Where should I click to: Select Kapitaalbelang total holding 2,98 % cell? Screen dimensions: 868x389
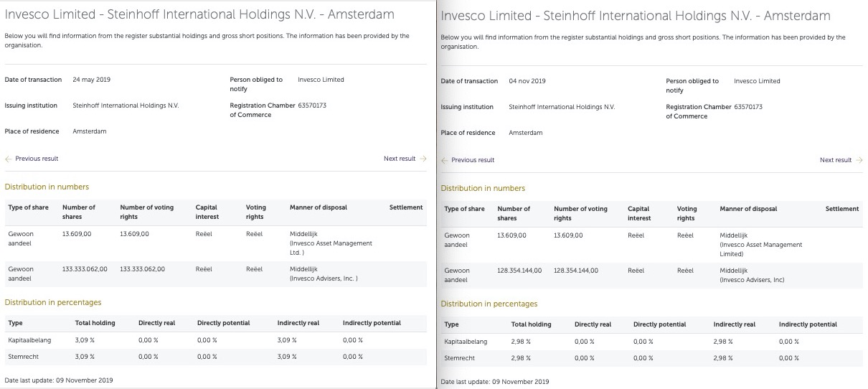(x=521, y=342)
